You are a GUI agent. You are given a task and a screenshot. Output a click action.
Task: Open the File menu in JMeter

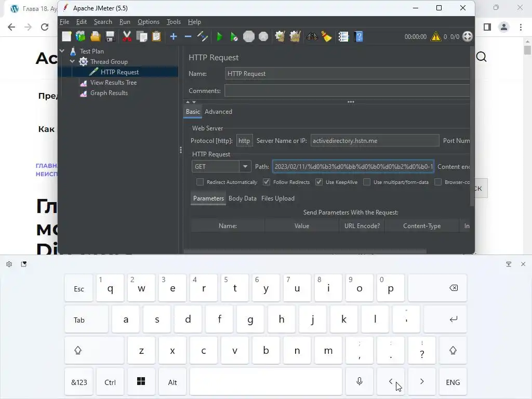point(64,22)
